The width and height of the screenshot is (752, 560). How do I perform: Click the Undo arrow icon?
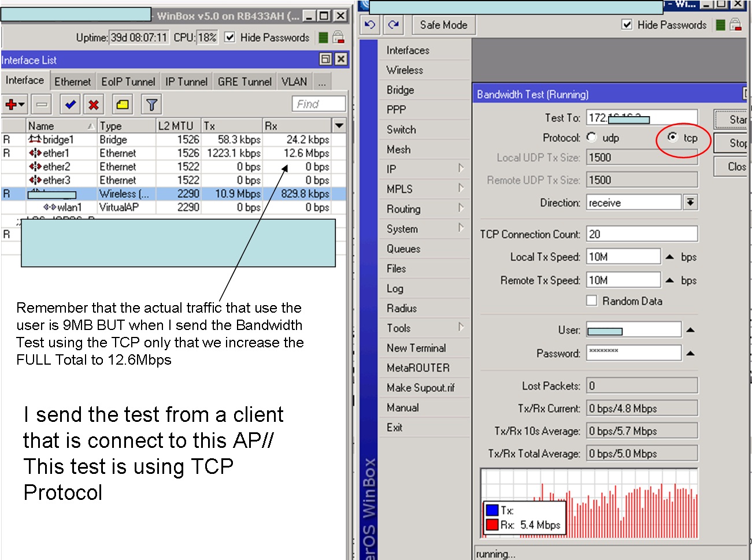tap(370, 24)
